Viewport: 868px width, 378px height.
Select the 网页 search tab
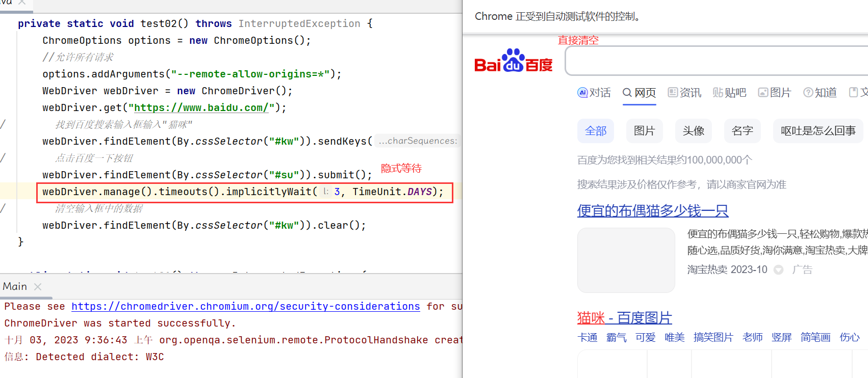click(640, 93)
